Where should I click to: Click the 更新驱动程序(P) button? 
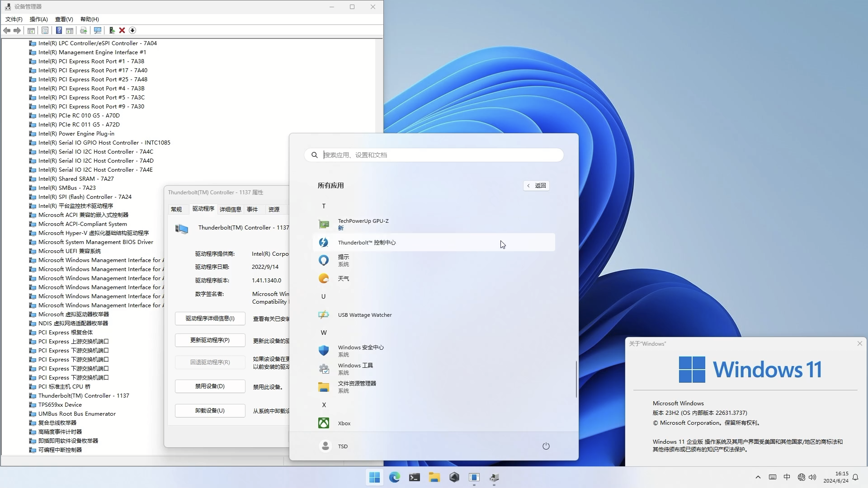point(209,340)
